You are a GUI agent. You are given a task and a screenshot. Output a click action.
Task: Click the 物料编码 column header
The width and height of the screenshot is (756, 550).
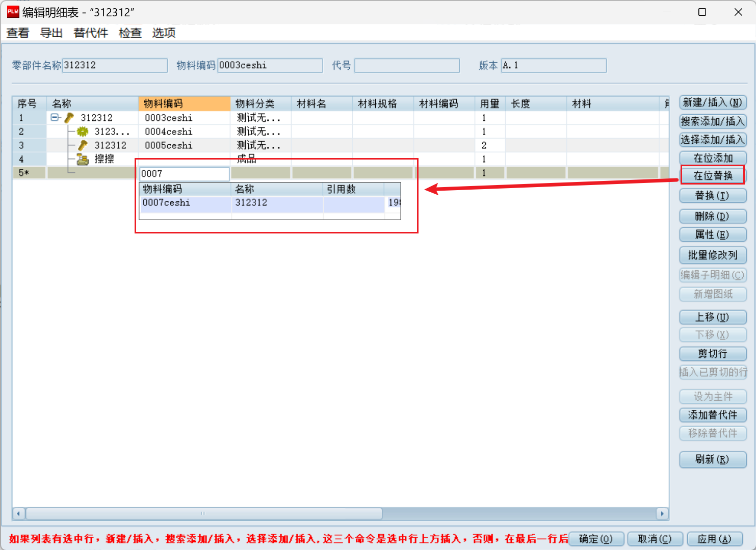click(x=184, y=103)
